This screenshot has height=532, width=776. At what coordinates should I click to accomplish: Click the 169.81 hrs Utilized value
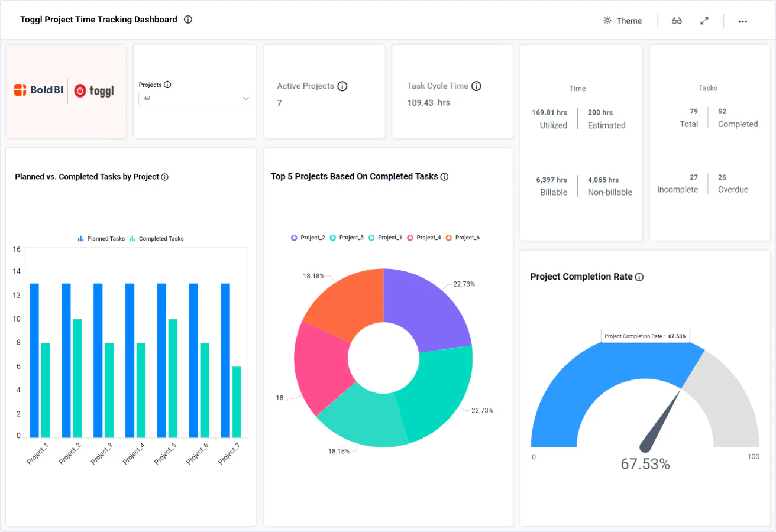click(x=549, y=112)
